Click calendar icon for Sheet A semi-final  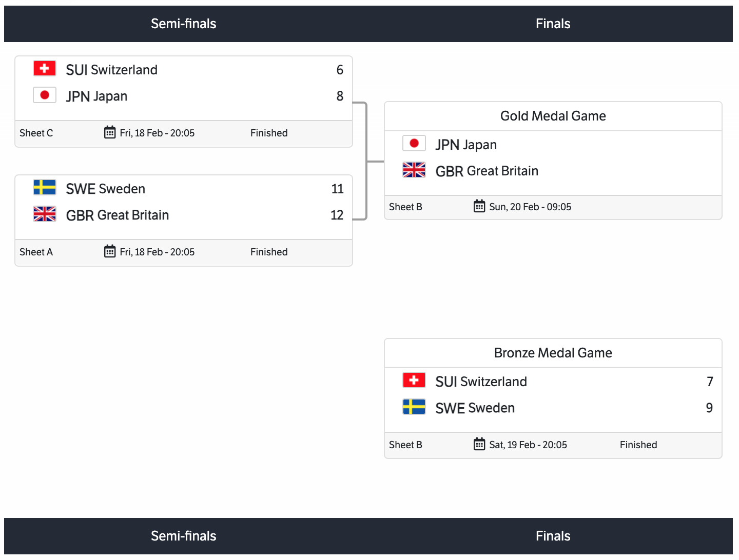[x=110, y=251]
